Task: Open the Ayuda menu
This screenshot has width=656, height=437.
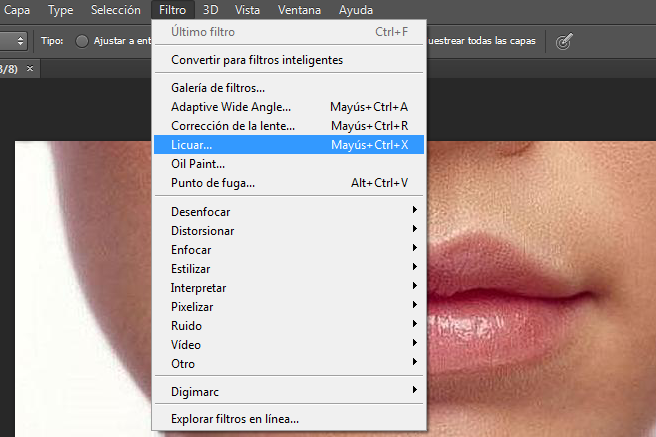Action: point(355,10)
